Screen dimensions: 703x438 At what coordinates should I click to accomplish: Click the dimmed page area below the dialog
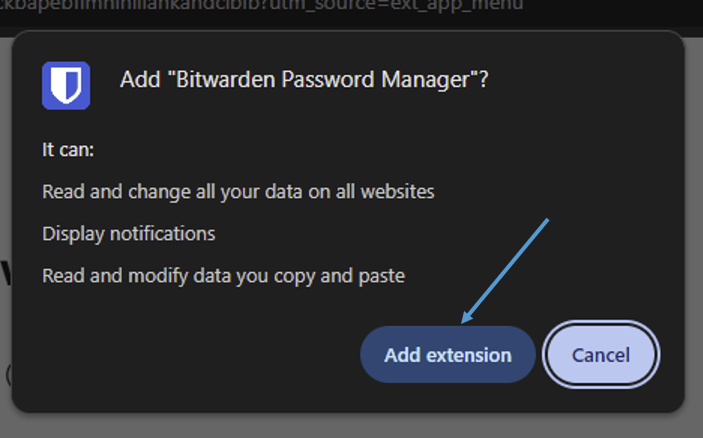click(352, 426)
